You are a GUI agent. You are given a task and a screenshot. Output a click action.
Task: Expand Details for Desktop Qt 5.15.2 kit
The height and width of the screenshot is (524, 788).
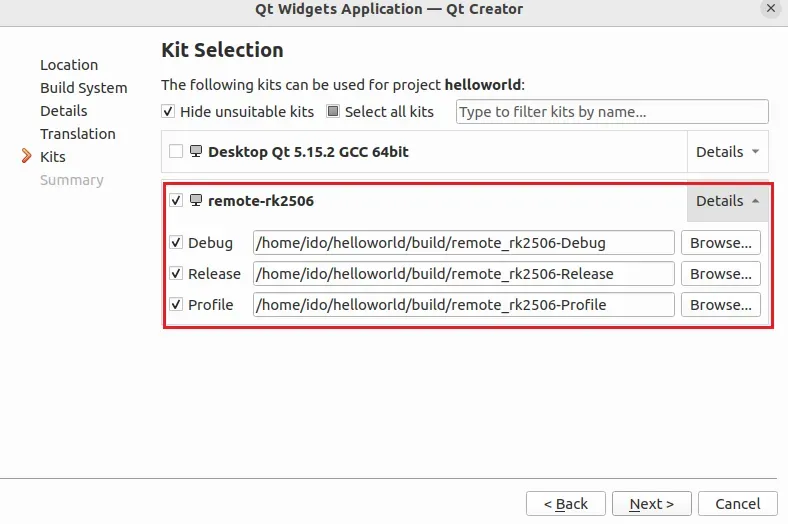[x=728, y=152]
